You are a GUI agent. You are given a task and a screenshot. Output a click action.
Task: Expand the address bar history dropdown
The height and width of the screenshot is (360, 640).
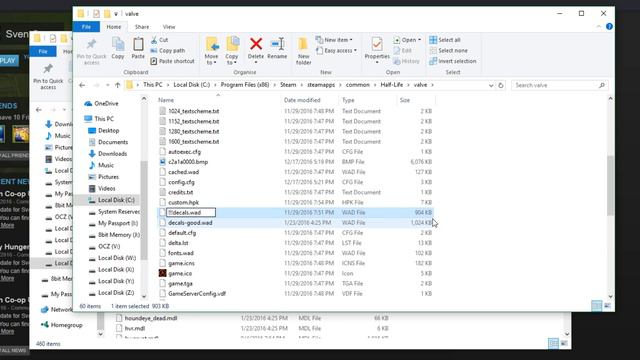[491, 85]
